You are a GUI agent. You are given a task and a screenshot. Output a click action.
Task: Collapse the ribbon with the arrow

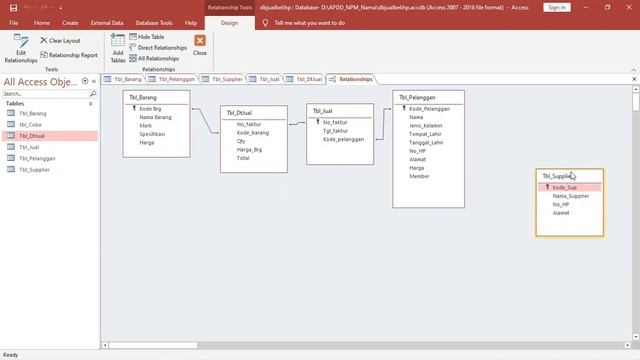click(x=633, y=70)
